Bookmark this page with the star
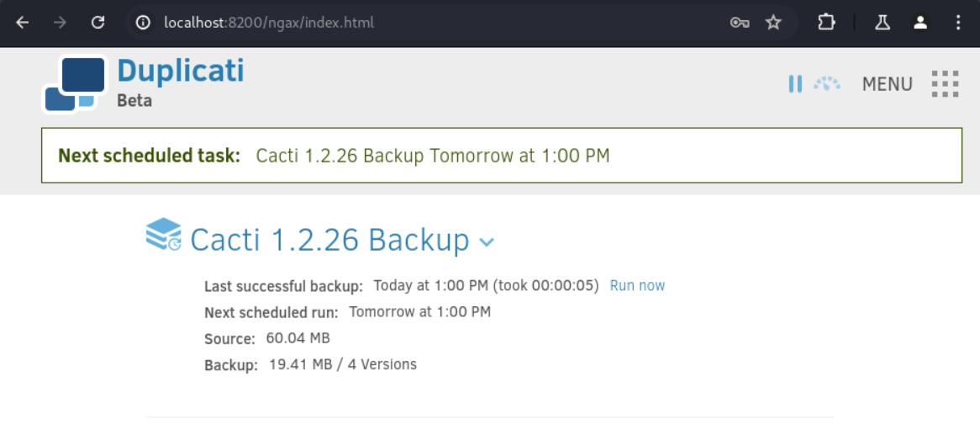The image size is (980, 435). 773,23
